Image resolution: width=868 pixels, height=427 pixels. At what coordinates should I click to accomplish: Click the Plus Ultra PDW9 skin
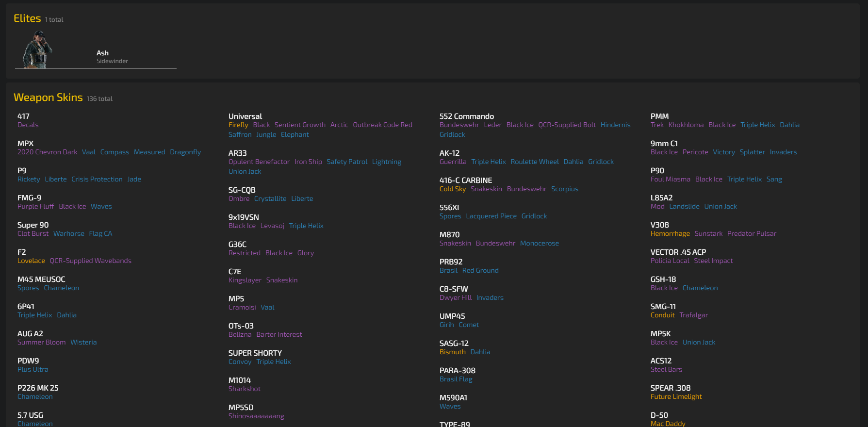33,369
